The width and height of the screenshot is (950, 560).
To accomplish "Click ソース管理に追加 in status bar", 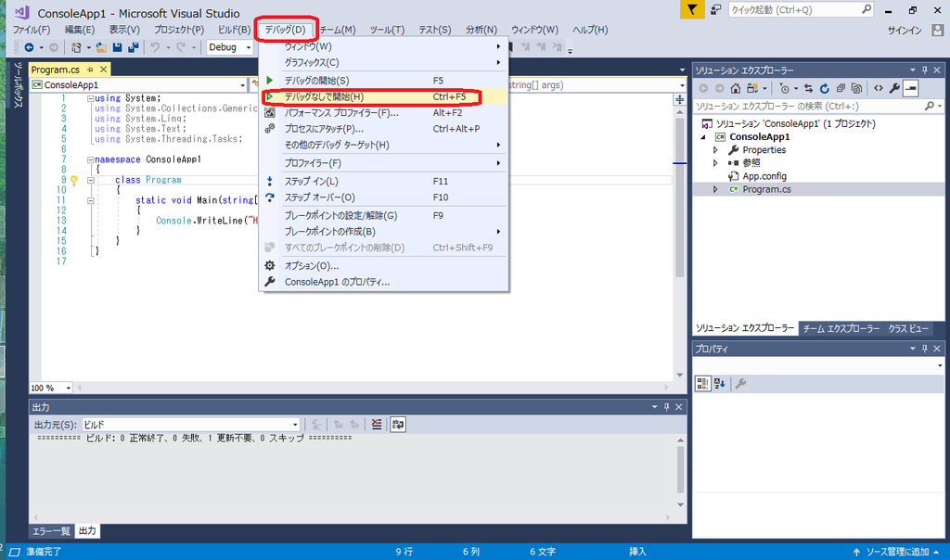I will pyautogui.click(x=897, y=552).
